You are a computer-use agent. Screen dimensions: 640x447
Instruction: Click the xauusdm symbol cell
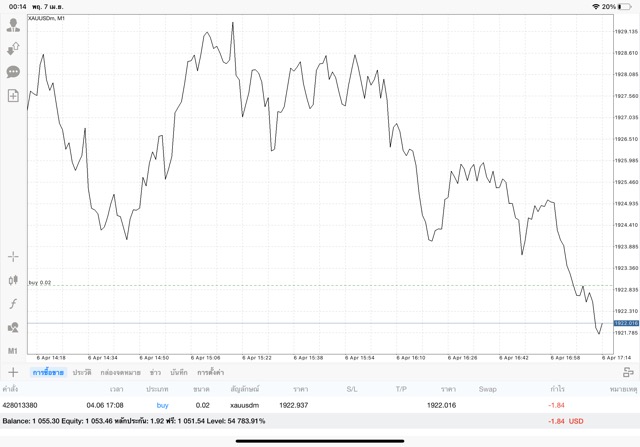[x=244, y=405]
